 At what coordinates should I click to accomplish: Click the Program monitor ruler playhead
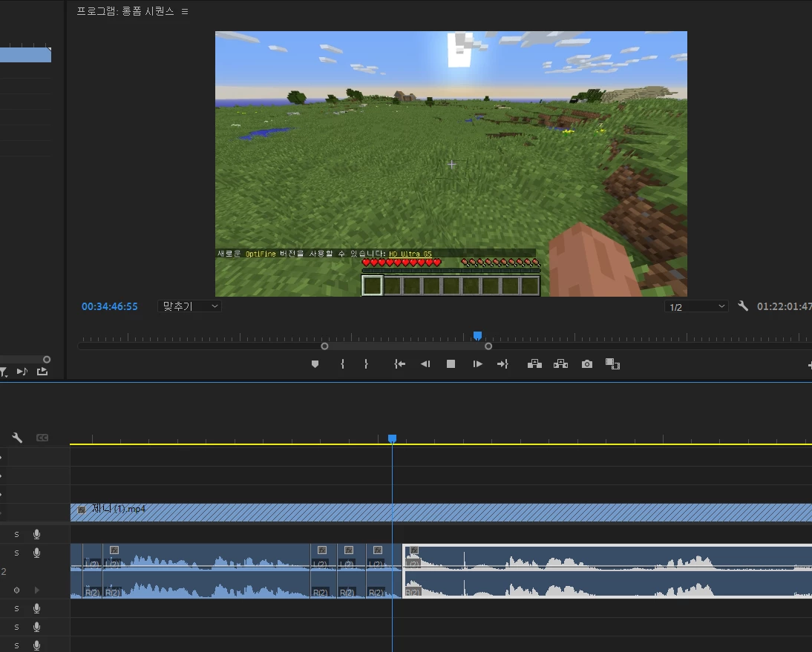pyautogui.click(x=477, y=336)
